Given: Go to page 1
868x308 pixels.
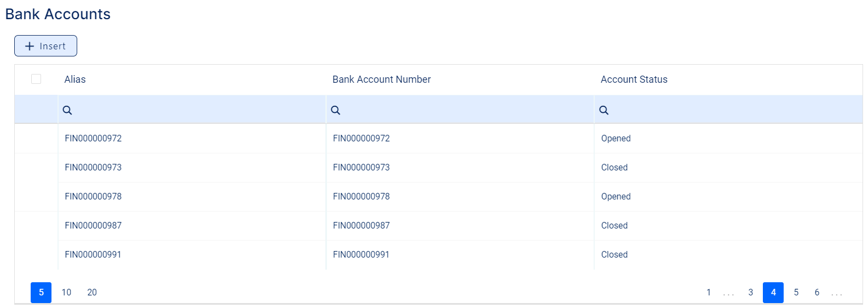Looking at the screenshot, I should 709,293.
